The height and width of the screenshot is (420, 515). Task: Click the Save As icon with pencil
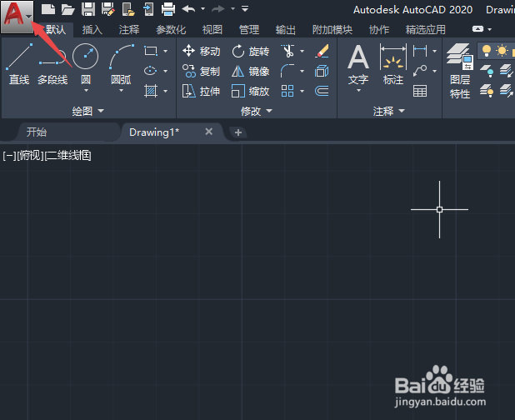coord(108,9)
